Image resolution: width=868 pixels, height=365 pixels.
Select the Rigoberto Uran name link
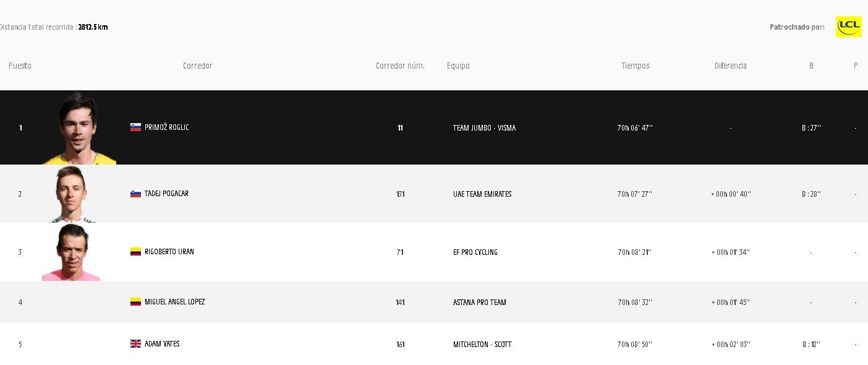click(169, 252)
